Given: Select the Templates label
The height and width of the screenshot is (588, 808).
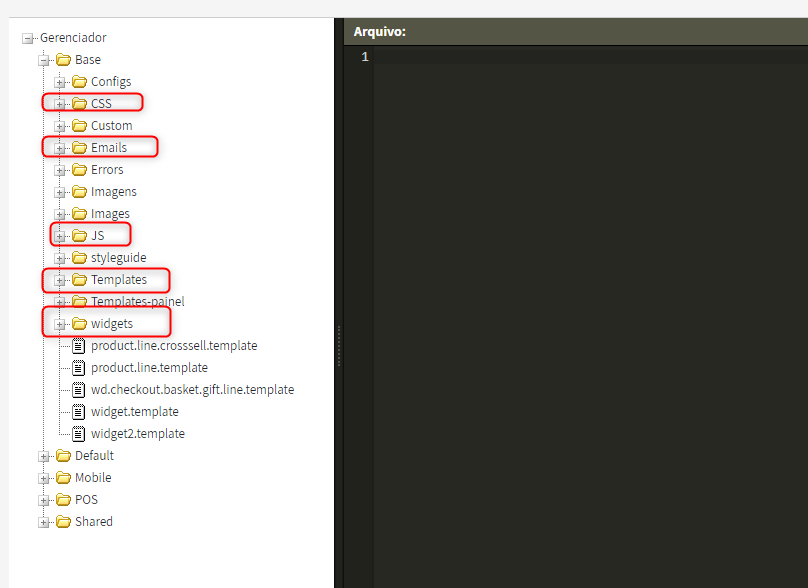Looking at the screenshot, I should (x=119, y=280).
